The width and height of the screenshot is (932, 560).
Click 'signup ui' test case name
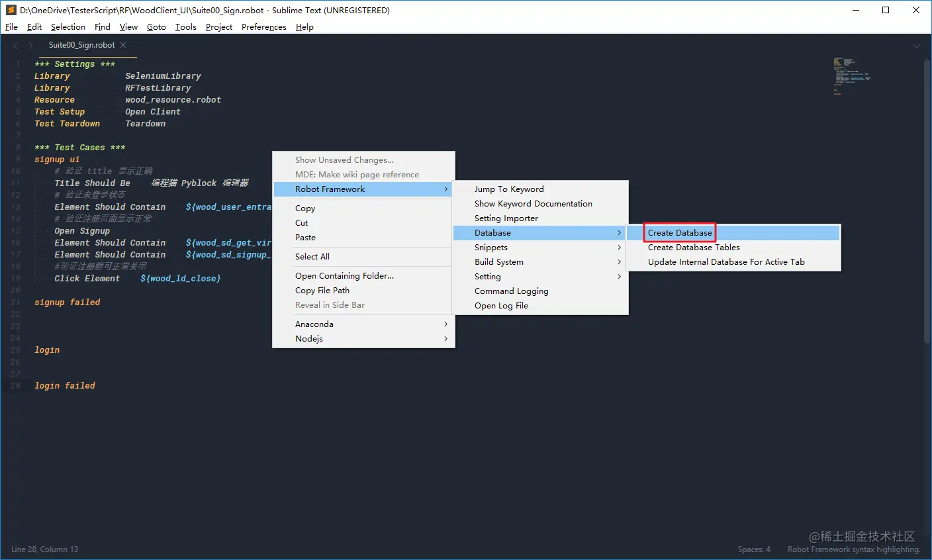(x=57, y=160)
